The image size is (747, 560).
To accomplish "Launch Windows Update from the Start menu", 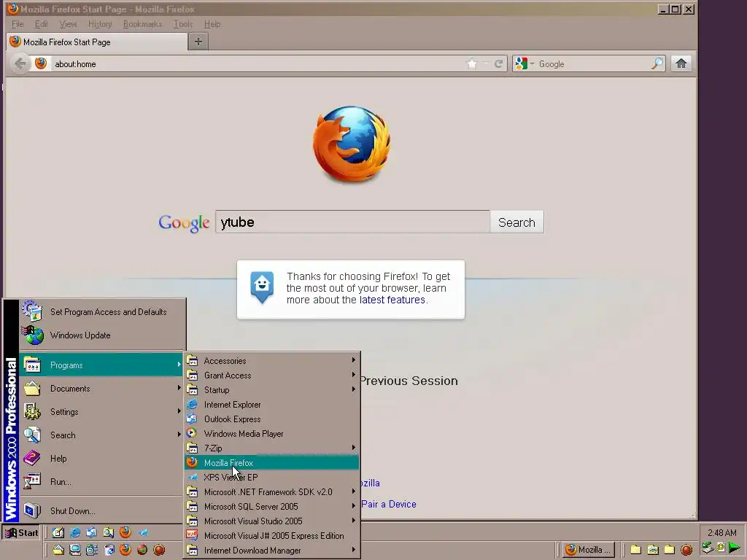I will click(101, 335).
